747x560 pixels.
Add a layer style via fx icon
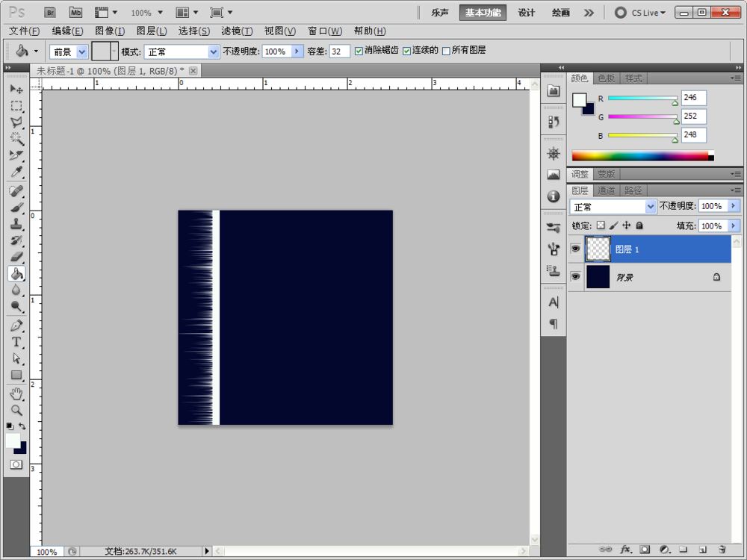pyautogui.click(x=625, y=549)
